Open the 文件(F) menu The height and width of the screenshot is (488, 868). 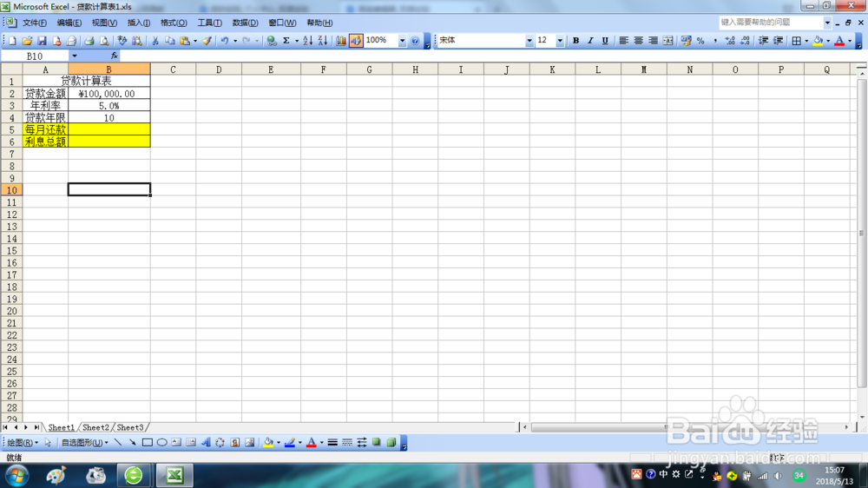pos(35,23)
